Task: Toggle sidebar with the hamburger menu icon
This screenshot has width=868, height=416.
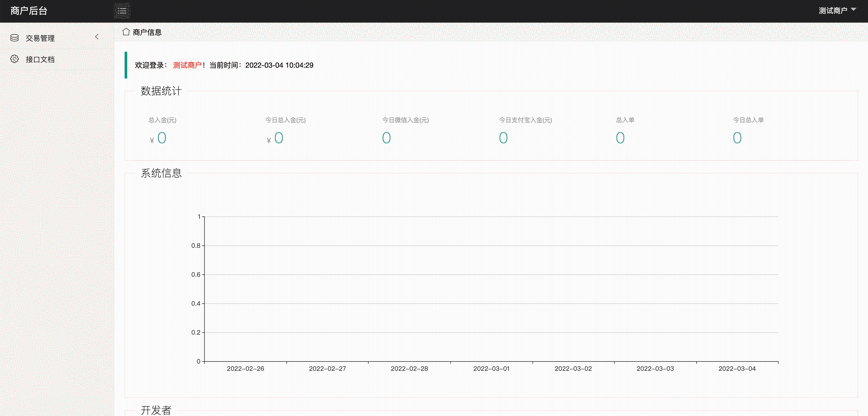Action: [x=122, y=11]
